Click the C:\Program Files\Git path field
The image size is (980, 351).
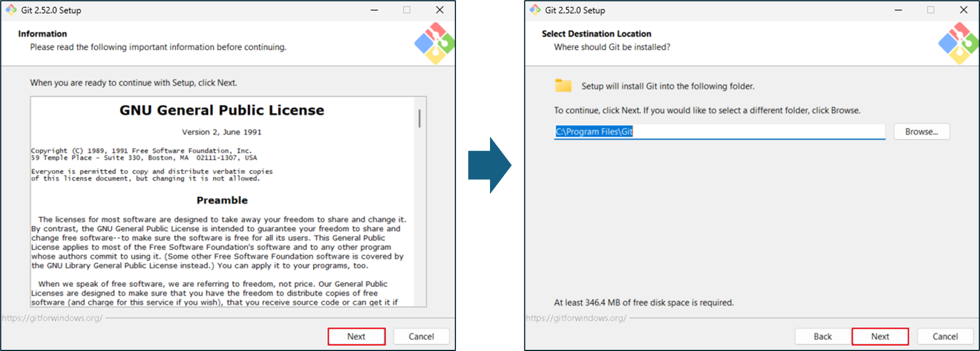click(719, 132)
